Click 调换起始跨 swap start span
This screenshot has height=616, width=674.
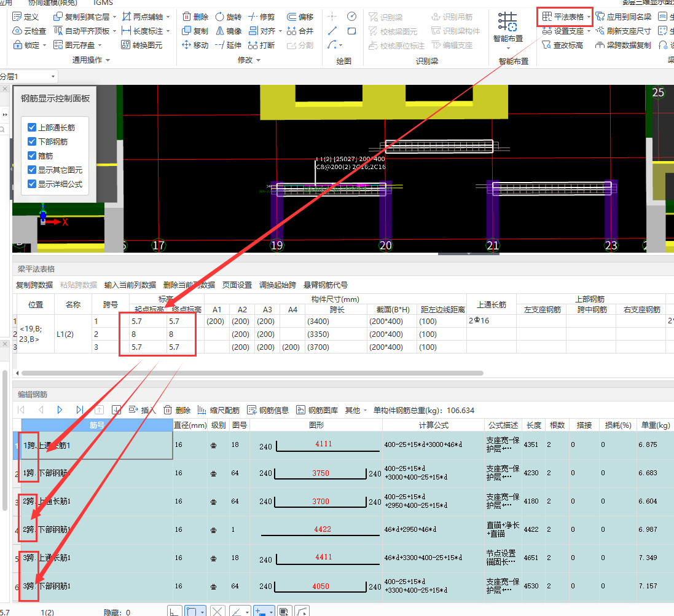coord(277,285)
